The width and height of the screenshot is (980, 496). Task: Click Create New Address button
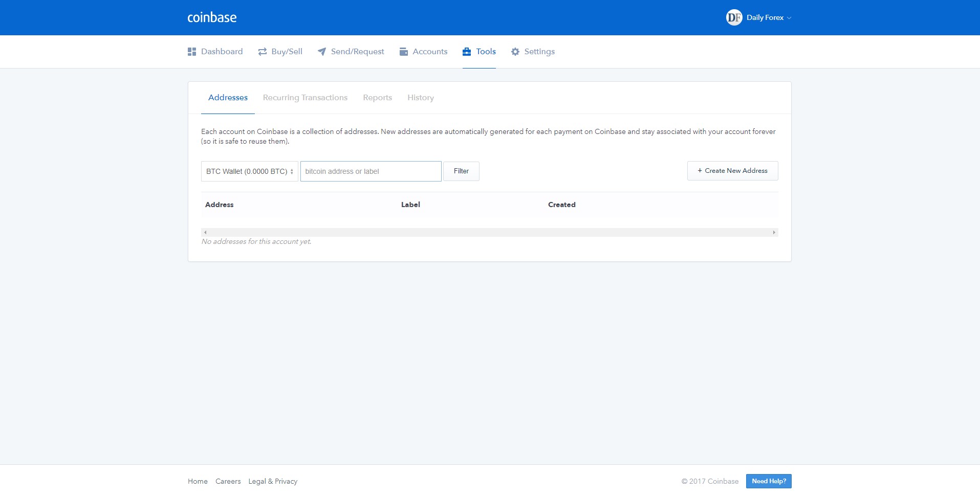pos(733,171)
